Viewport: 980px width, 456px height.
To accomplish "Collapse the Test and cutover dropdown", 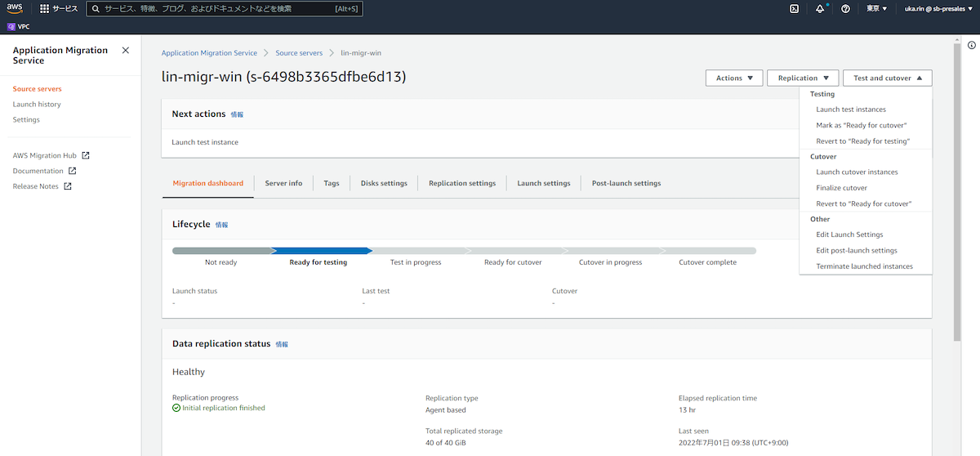I will pyautogui.click(x=887, y=78).
